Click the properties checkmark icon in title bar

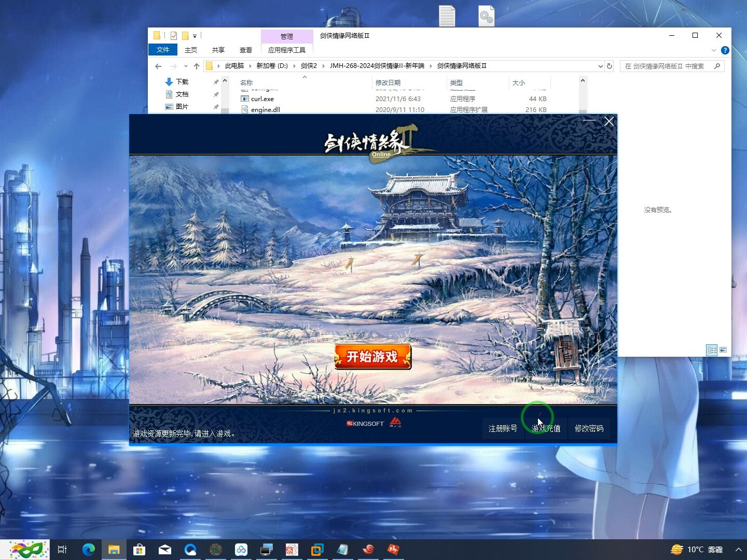pyautogui.click(x=174, y=36)
